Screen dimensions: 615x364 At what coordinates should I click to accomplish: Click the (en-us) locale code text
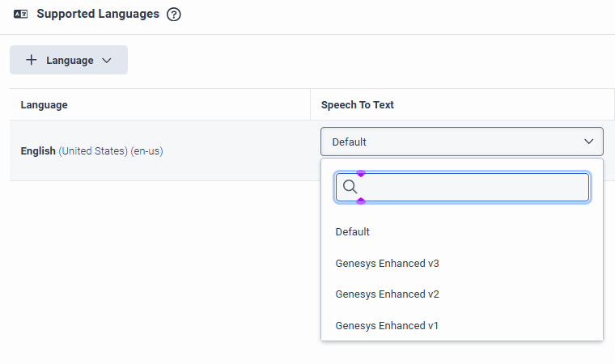coord(146,150)
